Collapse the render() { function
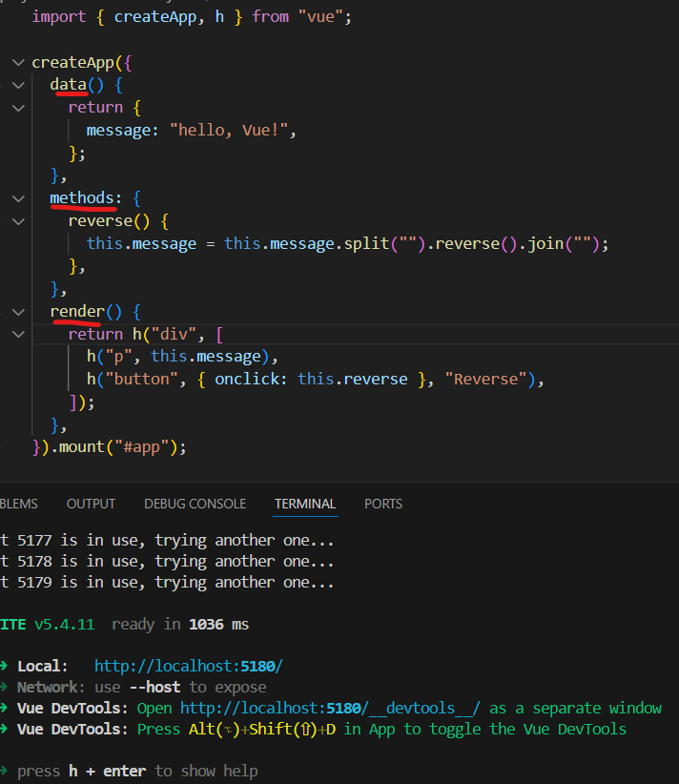 (18, 312)
